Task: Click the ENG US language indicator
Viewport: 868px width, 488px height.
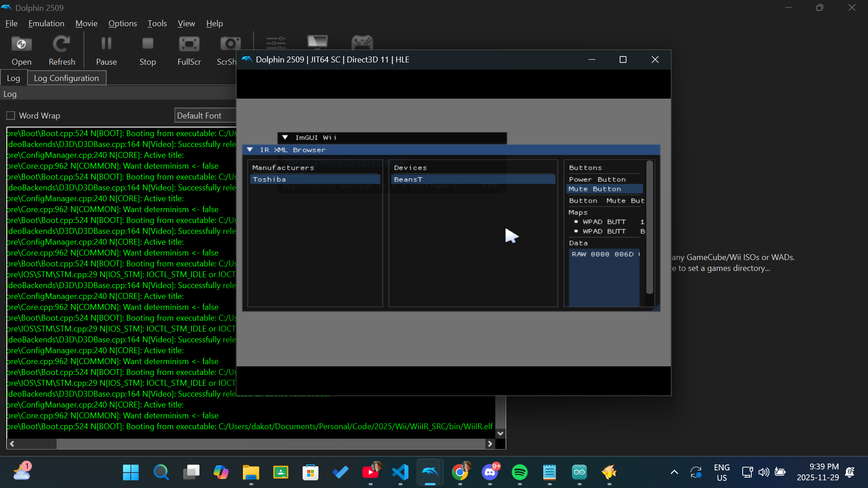Action: pyautogui.click(x=721, y=473)
